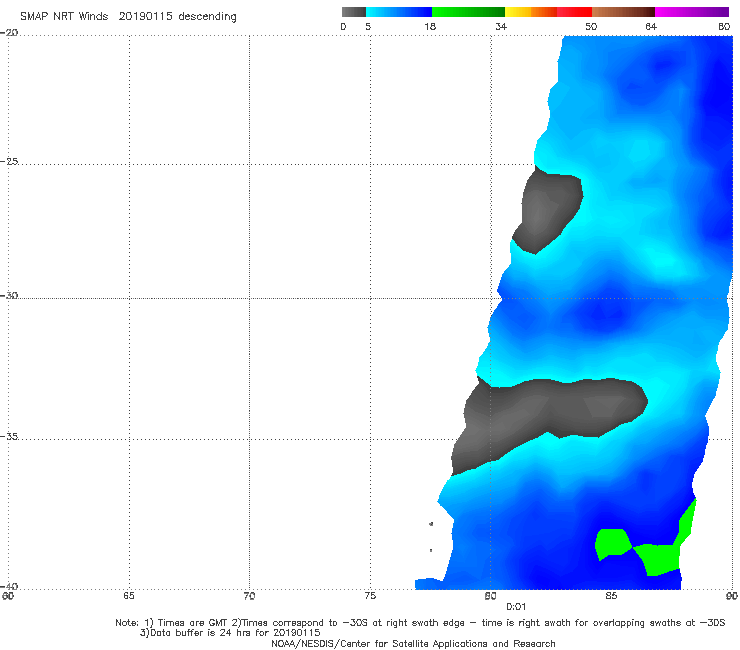The width and height of the screenshot is (740, 650).
Task: Click the brown 50-64 colorbar segment
Action: pos(623,12)
